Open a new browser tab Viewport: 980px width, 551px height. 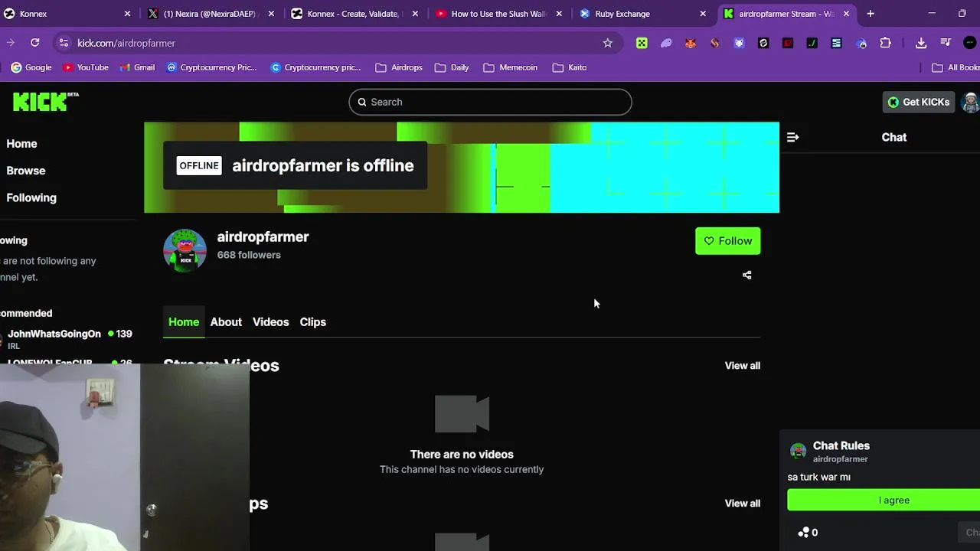coord(871,14)
